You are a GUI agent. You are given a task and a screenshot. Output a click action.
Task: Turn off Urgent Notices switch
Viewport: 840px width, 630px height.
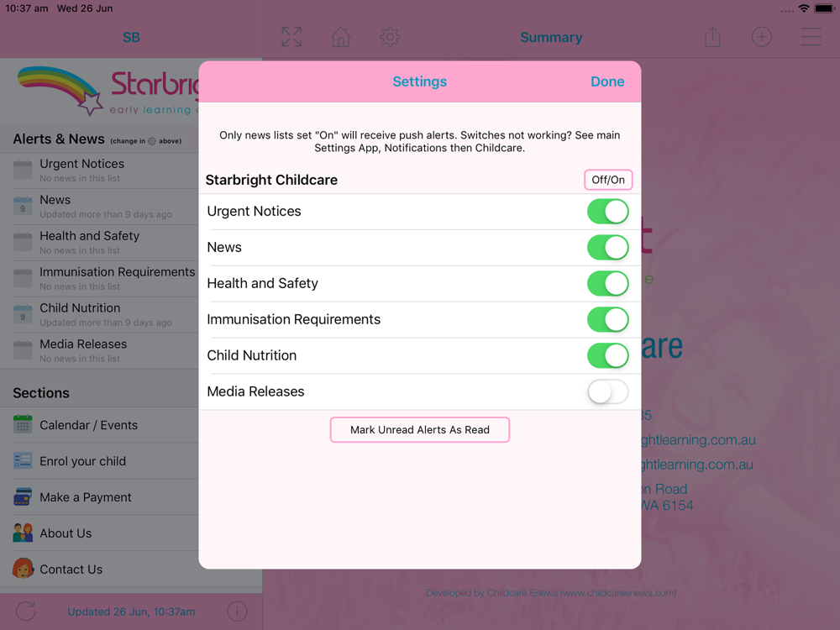tap(607, 211)
